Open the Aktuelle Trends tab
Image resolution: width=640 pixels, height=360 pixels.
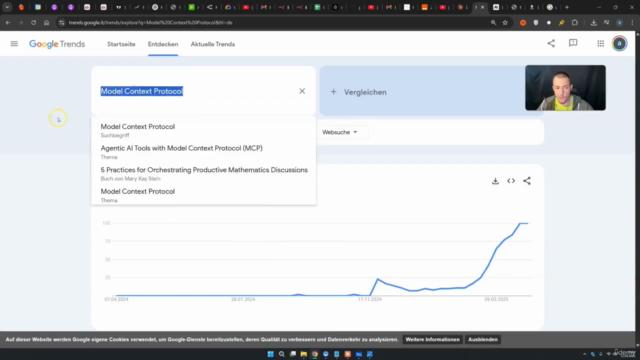pos(213,44)
